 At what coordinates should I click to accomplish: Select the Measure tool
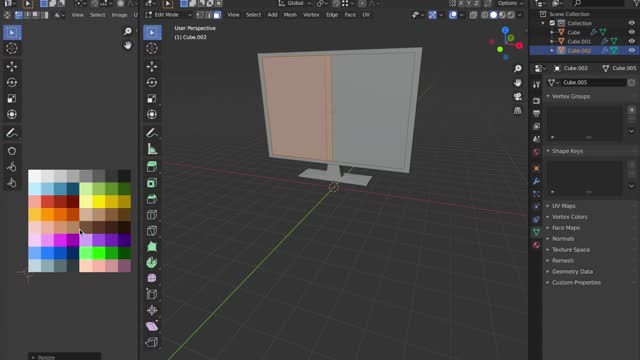point(152,149)
